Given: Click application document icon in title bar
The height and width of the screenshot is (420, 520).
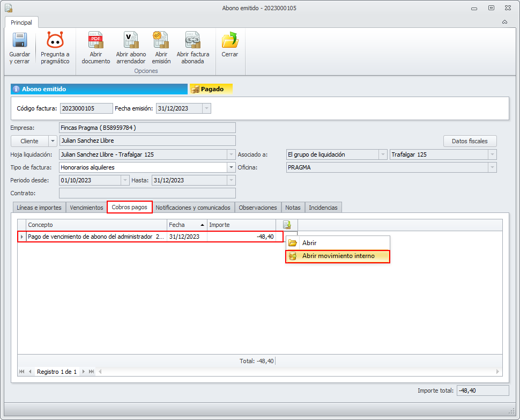Looking at the screenshot, I should (x=9, y=8).
